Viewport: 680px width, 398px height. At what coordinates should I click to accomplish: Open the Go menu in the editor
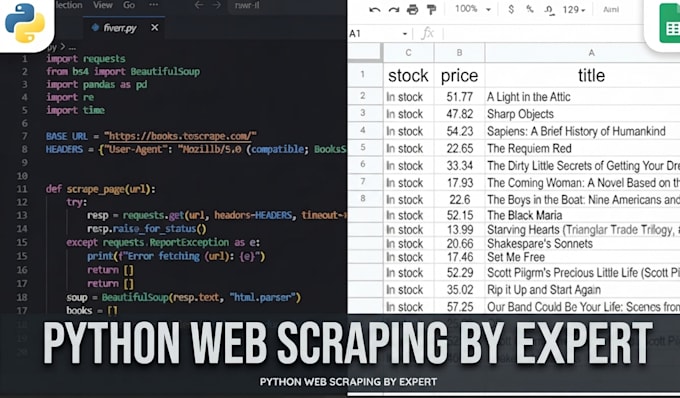click(x=129, y=5)
